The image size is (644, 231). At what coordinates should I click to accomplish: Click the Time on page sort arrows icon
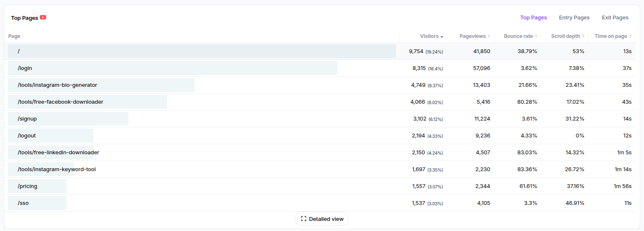coord(630,36)
